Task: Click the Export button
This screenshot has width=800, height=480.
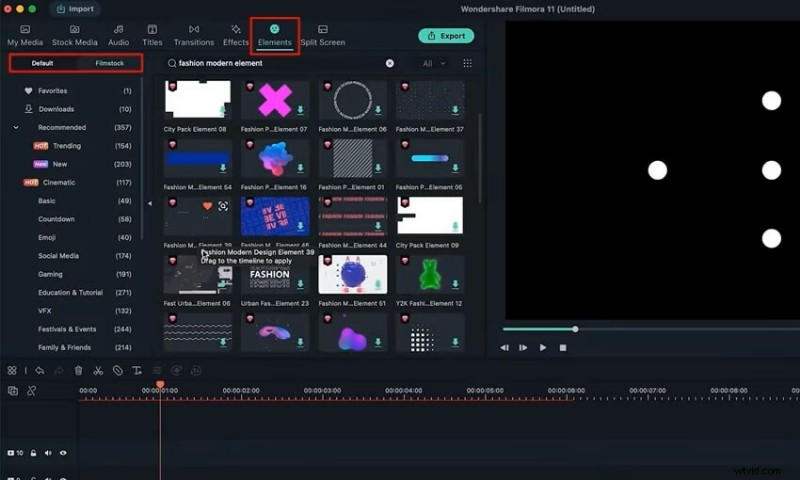Action: 446,36
